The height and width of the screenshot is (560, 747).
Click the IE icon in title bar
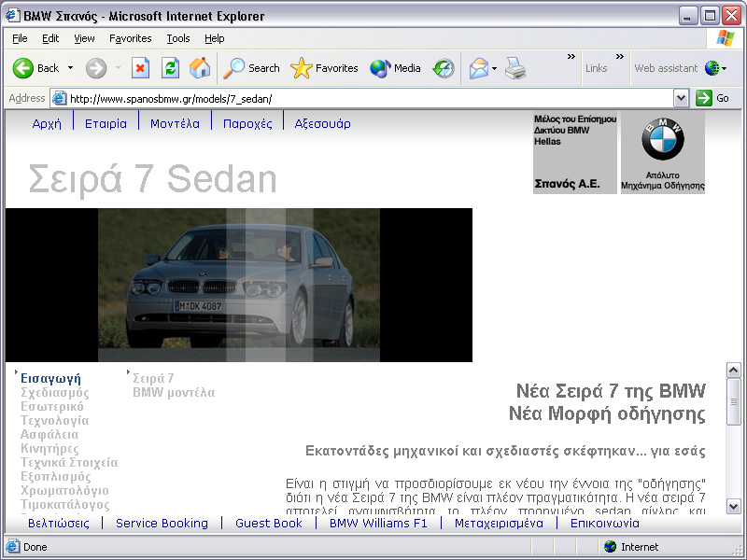tap(12, 15)
